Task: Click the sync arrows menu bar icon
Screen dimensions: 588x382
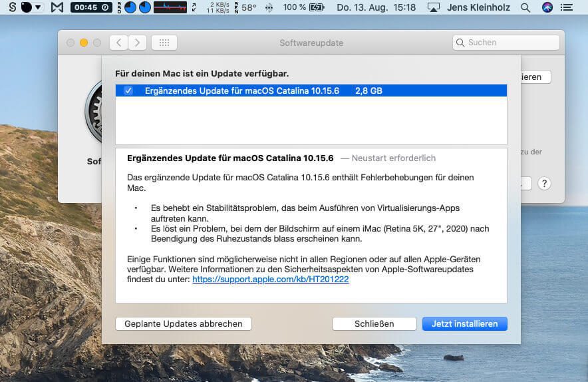Action: 194,7
